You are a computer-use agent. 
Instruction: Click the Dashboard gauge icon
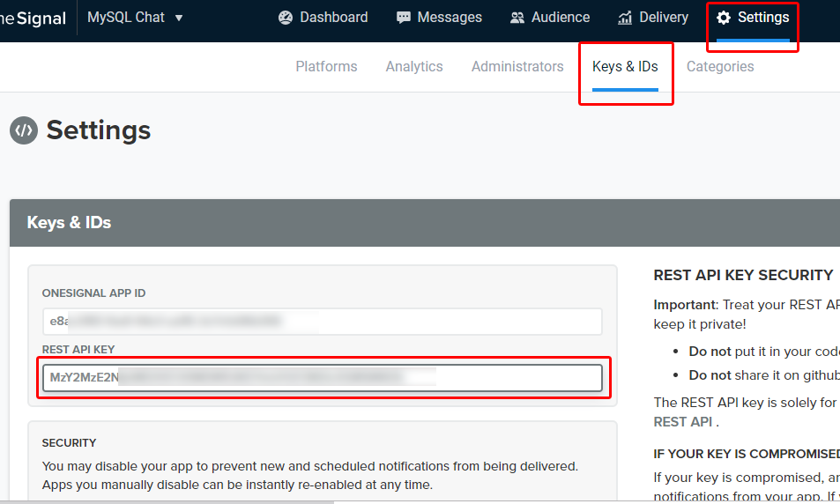coord(285,18)
